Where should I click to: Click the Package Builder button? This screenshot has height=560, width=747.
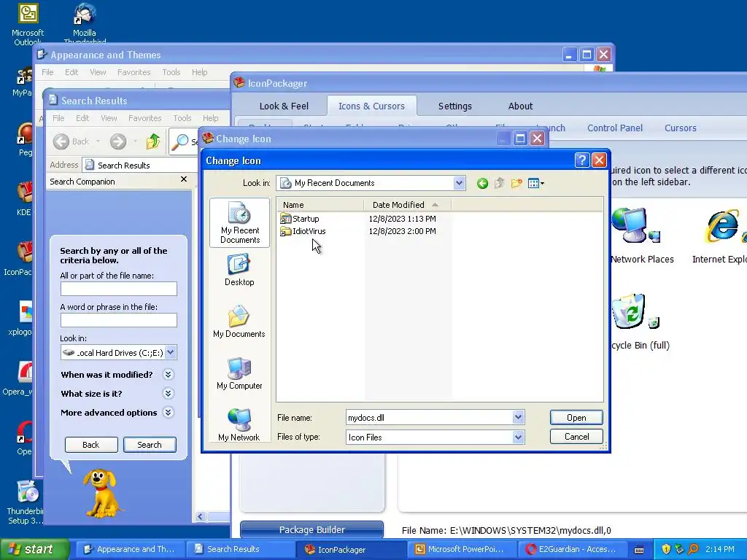click(311, 529)
